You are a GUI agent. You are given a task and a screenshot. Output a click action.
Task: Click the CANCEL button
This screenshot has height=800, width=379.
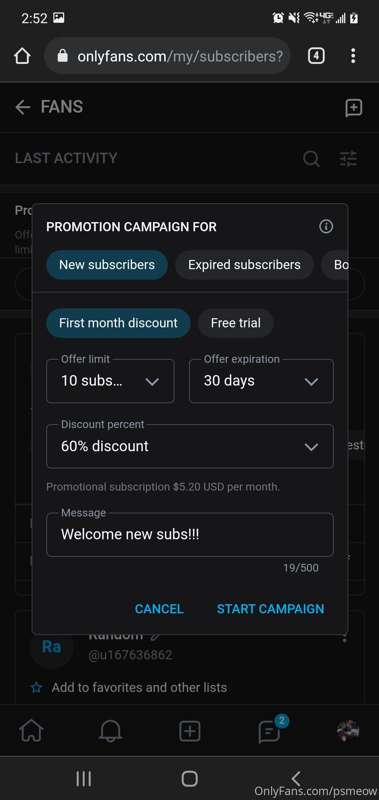pos(159,609)
